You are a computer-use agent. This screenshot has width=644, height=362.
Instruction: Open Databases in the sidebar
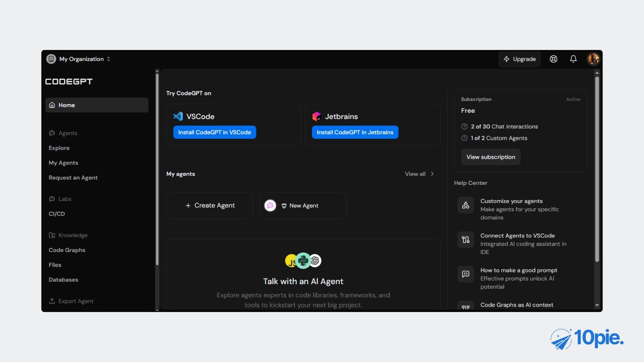64,280
